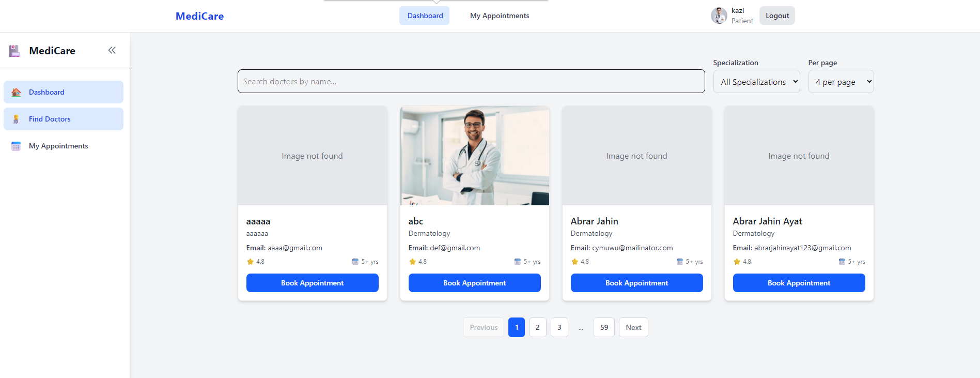
Task: Click experience calendar icon on Abrar Jahin Ayat card
Action: click(842, 262)
